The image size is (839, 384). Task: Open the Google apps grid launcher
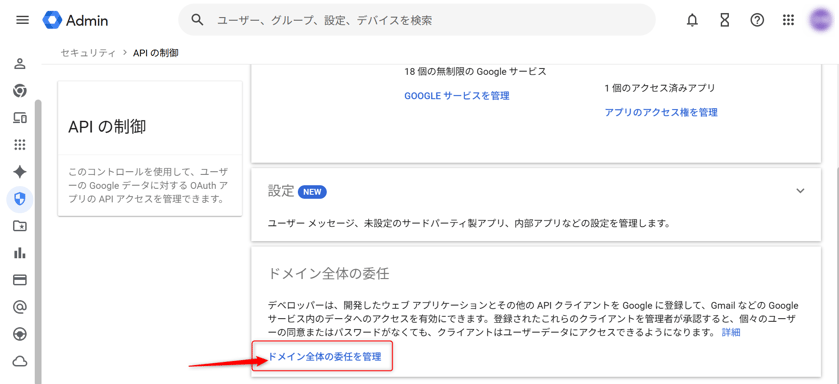[788, 20]
